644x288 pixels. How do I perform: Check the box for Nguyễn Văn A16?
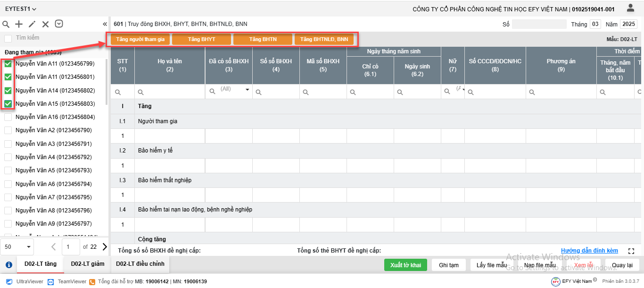8,117
